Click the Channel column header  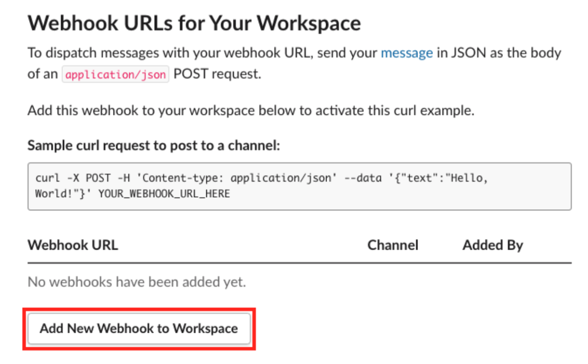pos(393,245)
